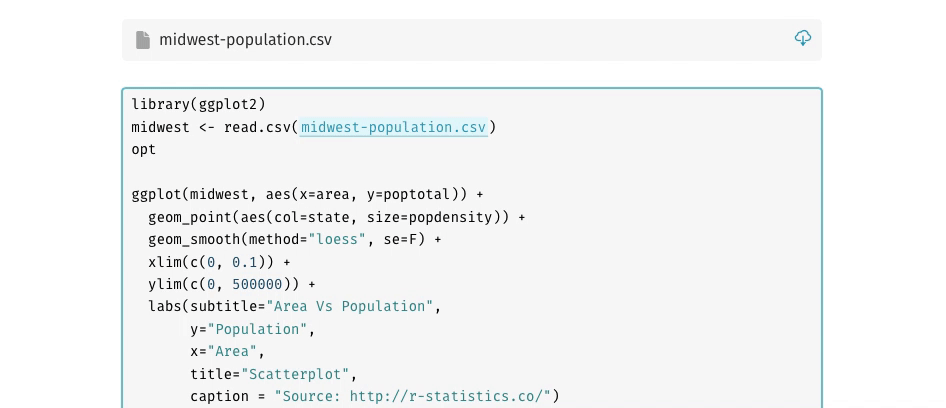
Task: Click the caption source URL string
Action: tap(413, 397)
